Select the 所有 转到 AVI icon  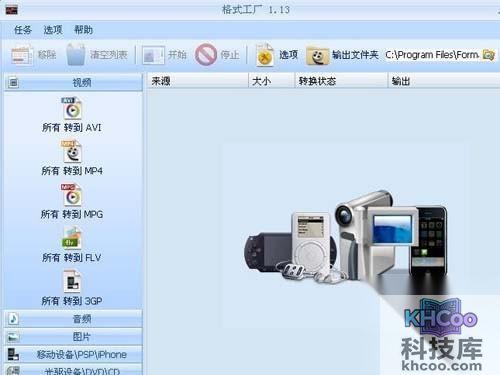point(72,108)
